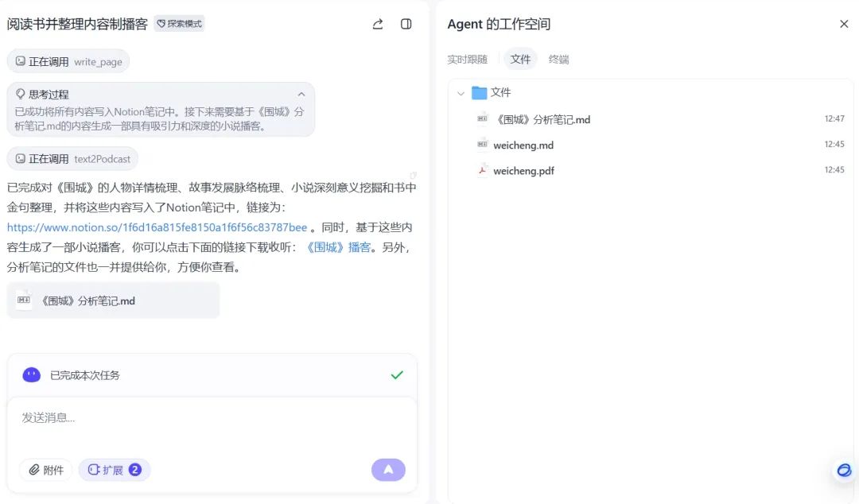Click the share icon in chat header
The height and width of the screenshot is (504, 859).
[378, 24]
